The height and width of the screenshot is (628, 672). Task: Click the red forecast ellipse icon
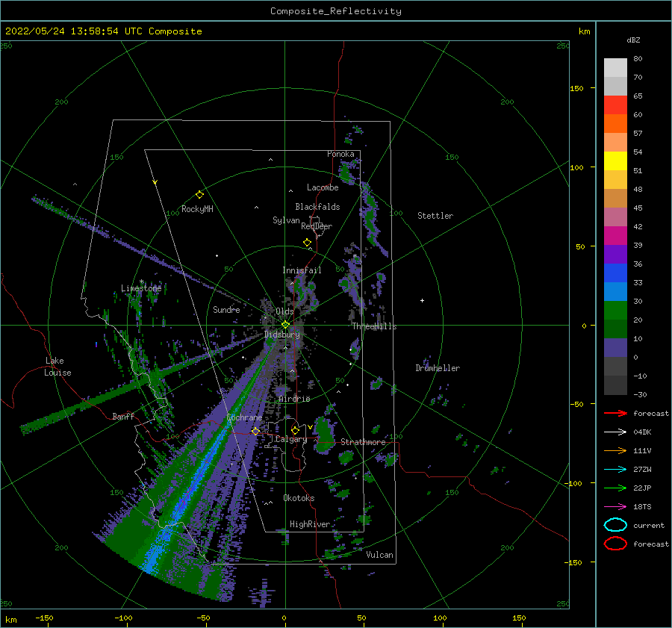[615, 544]
